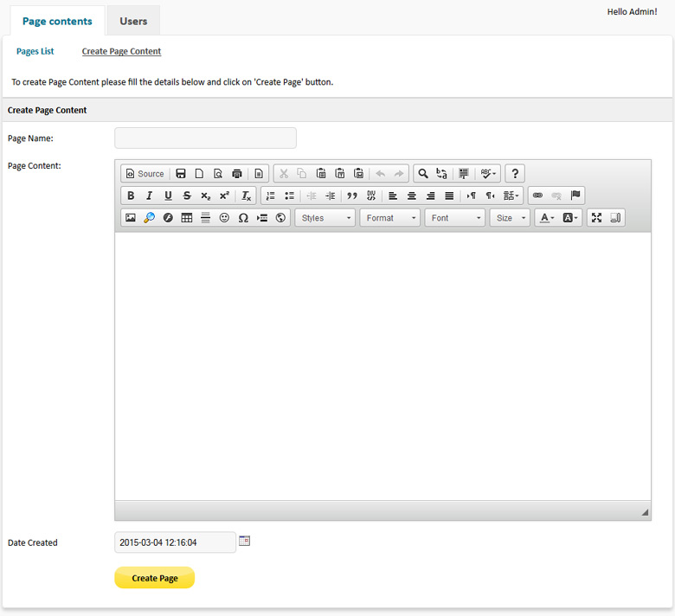
Task: Click the yellow Create Page button
Action: (155, 578)
